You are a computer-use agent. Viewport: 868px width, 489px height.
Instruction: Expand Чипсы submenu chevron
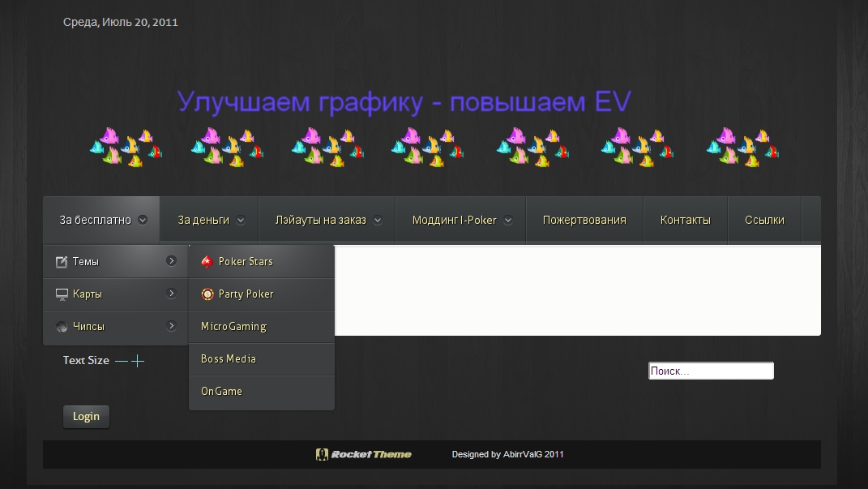(x=172, y=326)
